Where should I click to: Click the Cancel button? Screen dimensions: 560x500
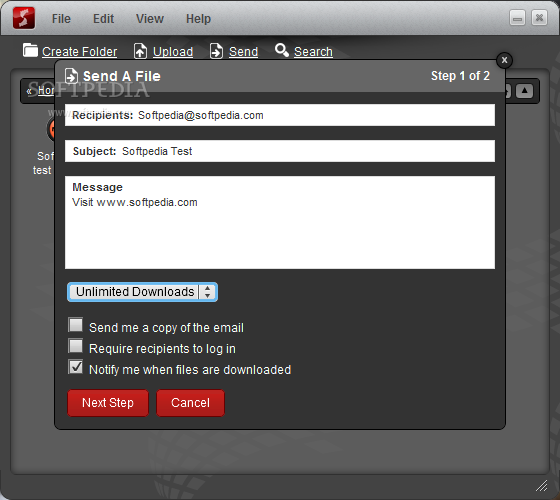click(190, 403)
